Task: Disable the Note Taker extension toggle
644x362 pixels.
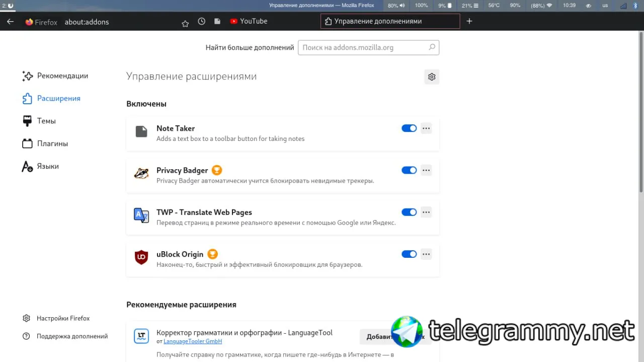Action: tap(409, 128)
